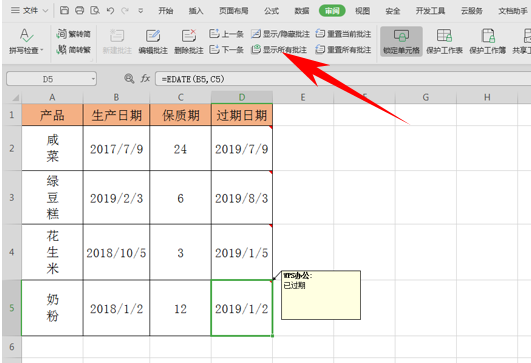Image resolution: width=531 pixels, height=363 pixels.
Task: Click 编辑批注 to edit comment
Action: [153, 41]
